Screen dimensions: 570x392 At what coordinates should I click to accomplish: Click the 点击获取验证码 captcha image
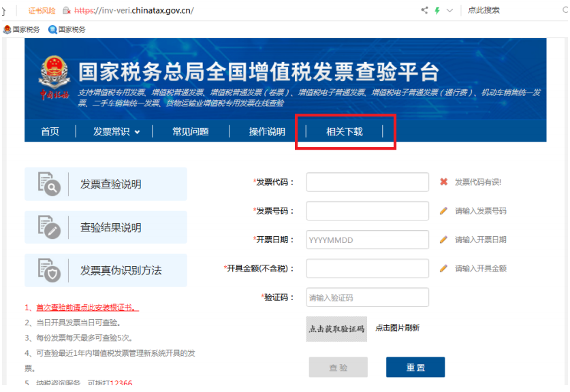(336, 329)
